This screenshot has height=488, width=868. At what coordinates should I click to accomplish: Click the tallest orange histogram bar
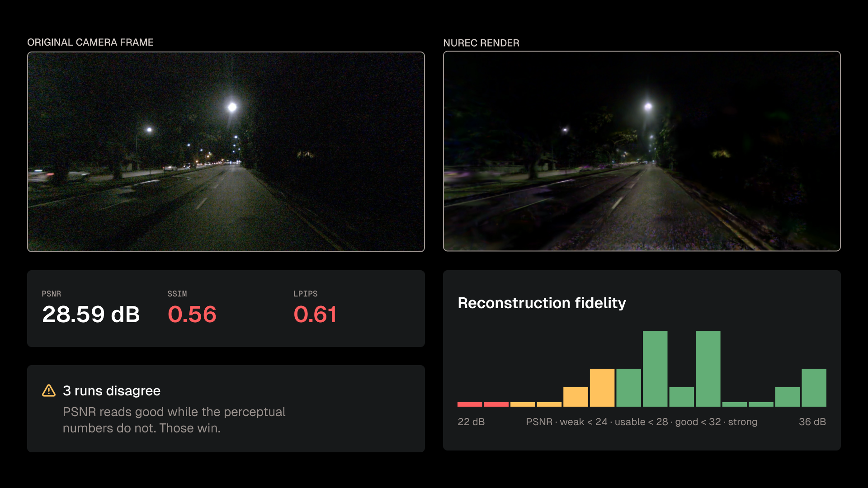pos(602,388)
